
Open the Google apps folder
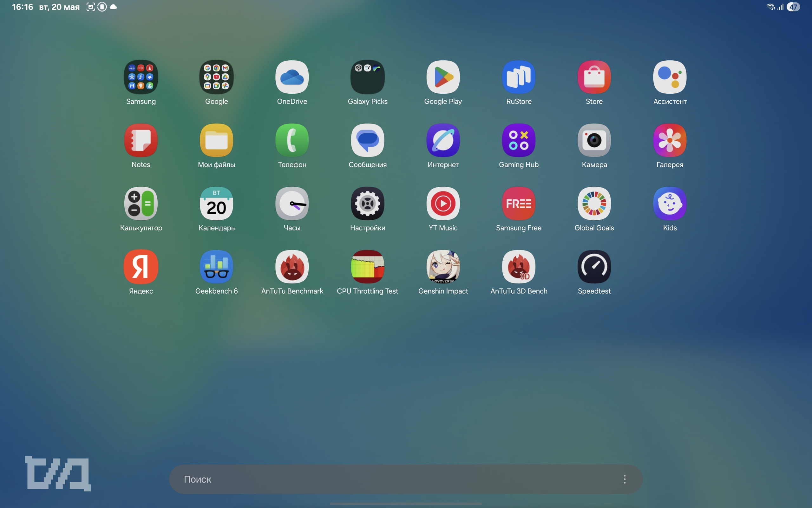[216, 77]
